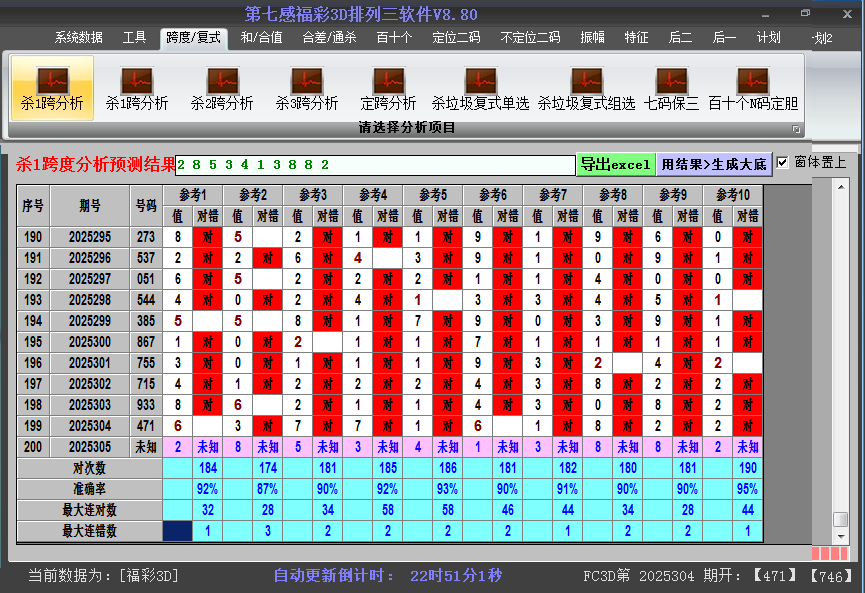
Task: Open the highlighted 杀1跨分析 icon
Action: [x=52, y=88]
